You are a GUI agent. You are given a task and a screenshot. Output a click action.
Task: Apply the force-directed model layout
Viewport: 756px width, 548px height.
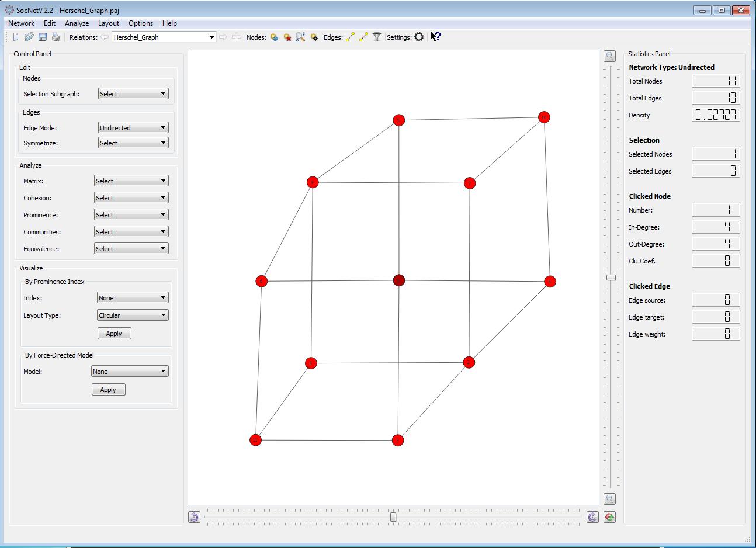tap(108, 390)
